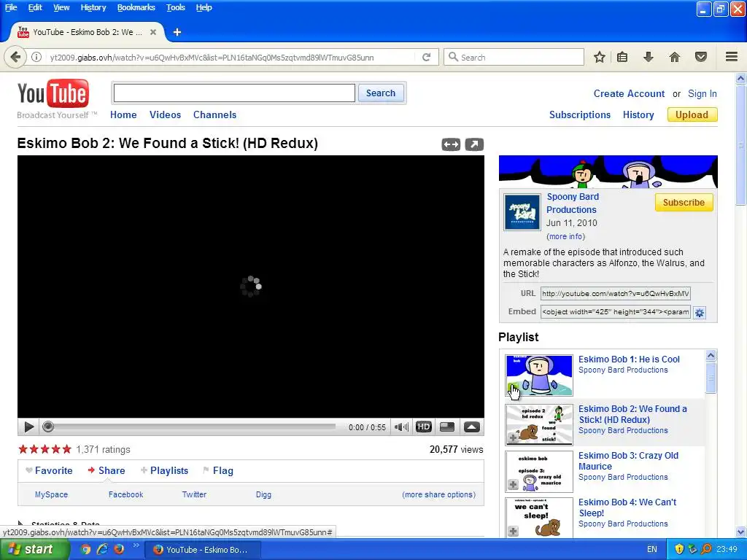Open the Subscriptions link
The height and width of the screenshot is (560, 747).
tap(579, 114)
